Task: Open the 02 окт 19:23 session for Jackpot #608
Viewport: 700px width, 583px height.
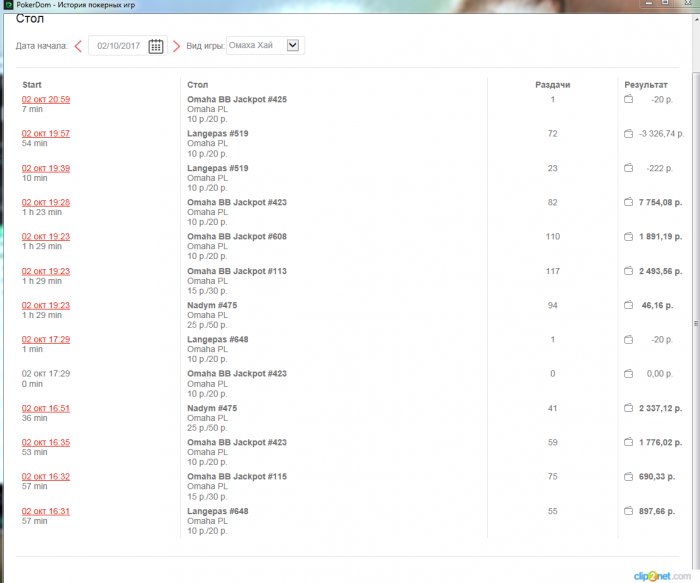Action: pyautogui.click(x=46, y=237)
